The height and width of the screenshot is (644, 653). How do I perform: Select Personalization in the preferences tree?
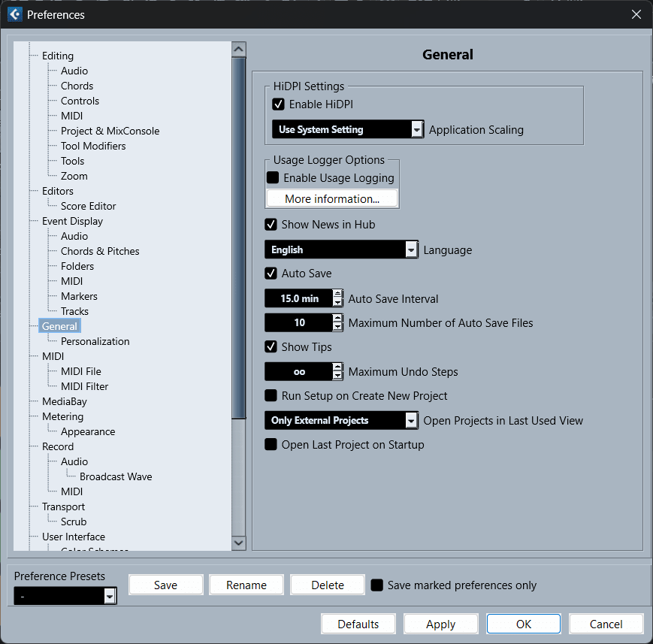tap(95, 341)
